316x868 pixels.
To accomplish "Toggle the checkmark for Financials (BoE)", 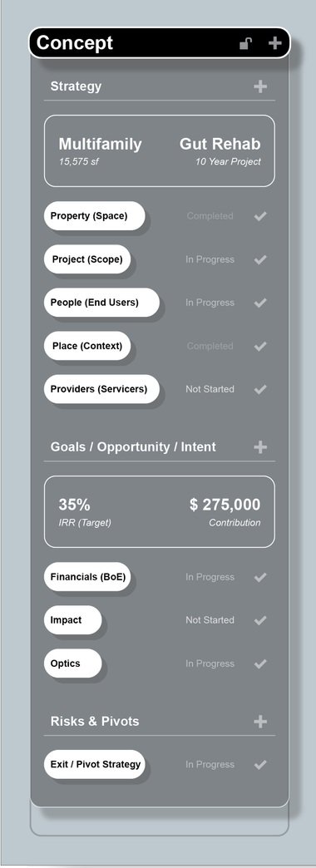I will click(260, 577).
